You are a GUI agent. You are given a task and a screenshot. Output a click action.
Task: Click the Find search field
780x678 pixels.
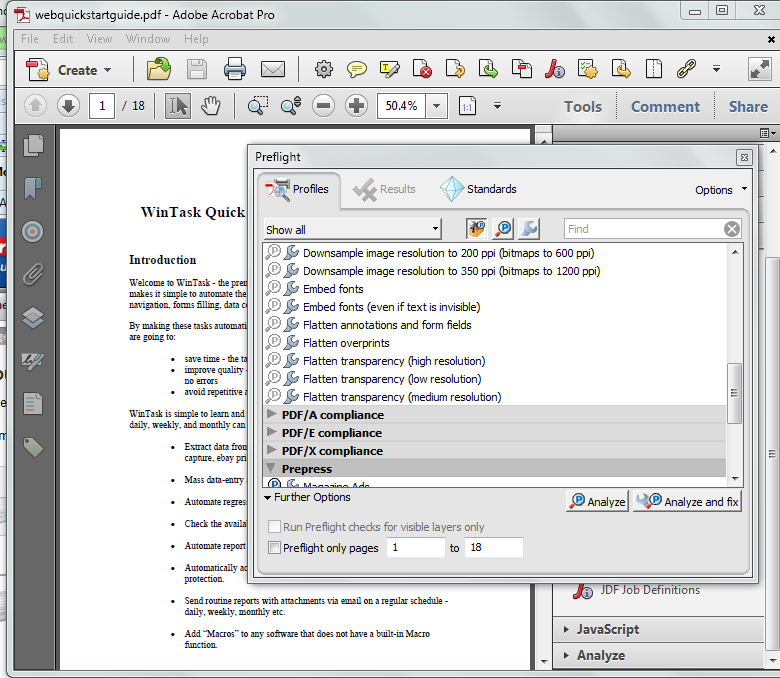tap(644, 229)
